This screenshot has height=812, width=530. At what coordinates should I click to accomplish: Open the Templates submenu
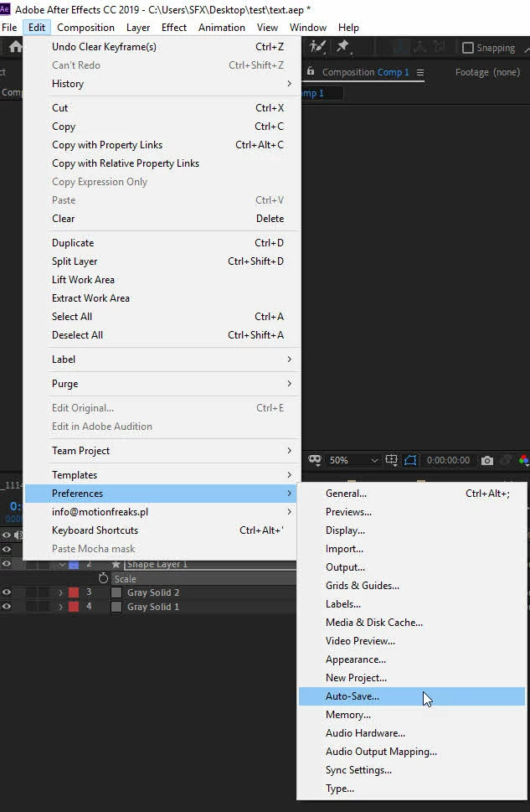coord(163,474)
